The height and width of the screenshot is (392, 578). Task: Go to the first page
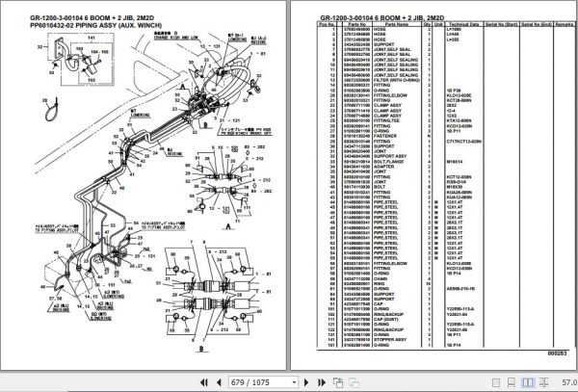point(204,382)
